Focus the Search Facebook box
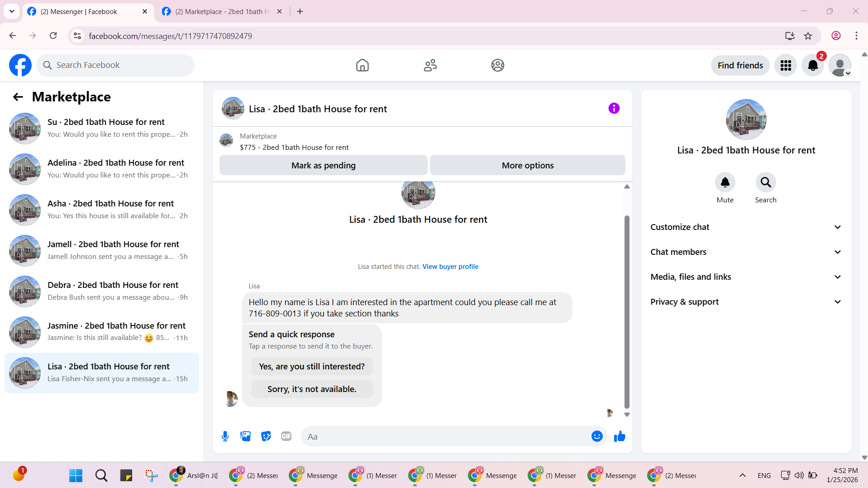Viewport: 868px width, 488px height. [x=115, y=65]
